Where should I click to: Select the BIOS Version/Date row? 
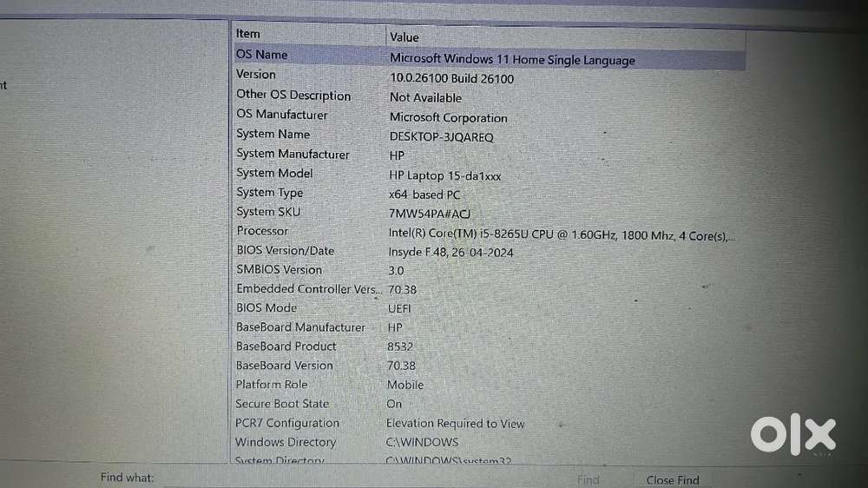coord(285,251)
